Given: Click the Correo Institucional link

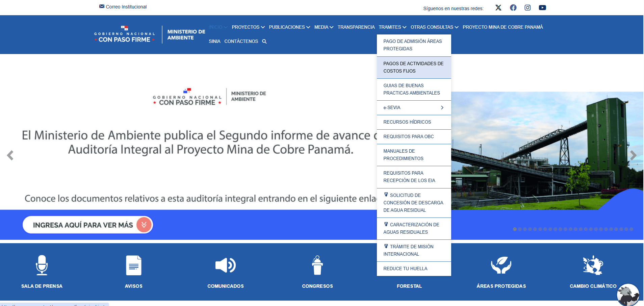Looking at the screenshot, I should click(126, 7).
